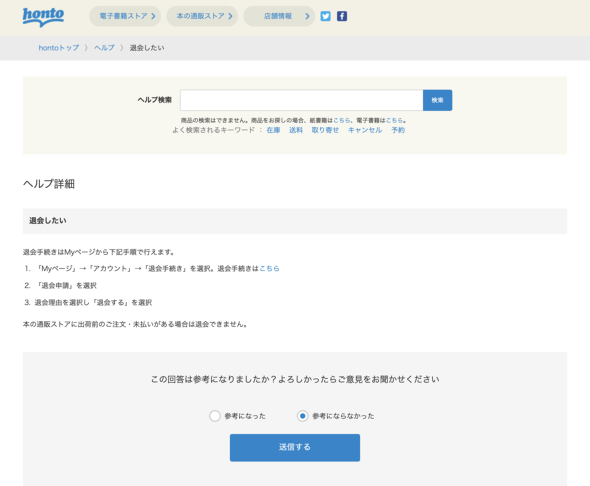Open the 本の通販ストア menu

202,16
